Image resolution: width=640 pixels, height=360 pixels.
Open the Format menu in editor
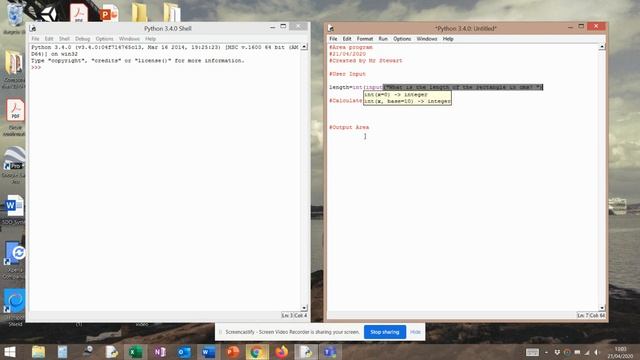[365, 39]
